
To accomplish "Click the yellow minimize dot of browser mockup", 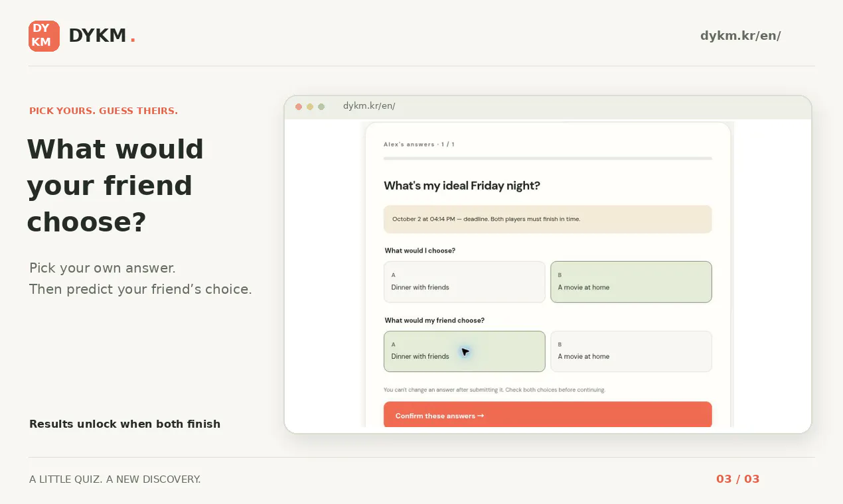I will coord(310,107).
